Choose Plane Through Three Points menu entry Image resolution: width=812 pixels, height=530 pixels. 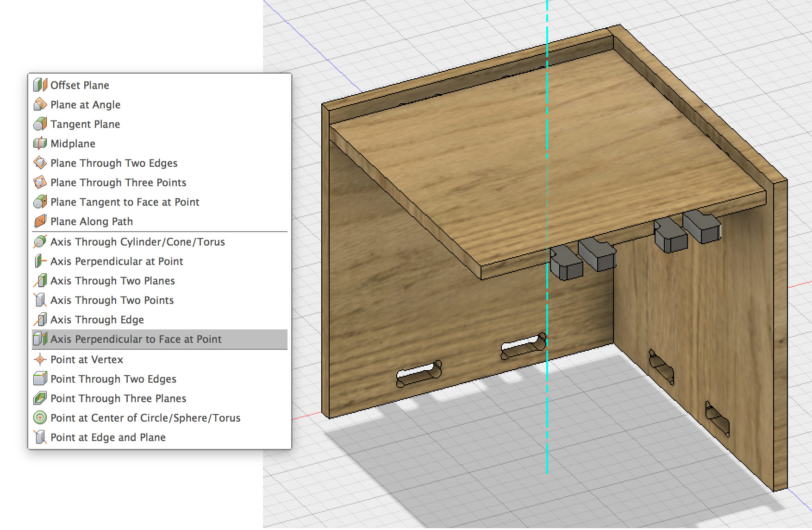point(118,183)
